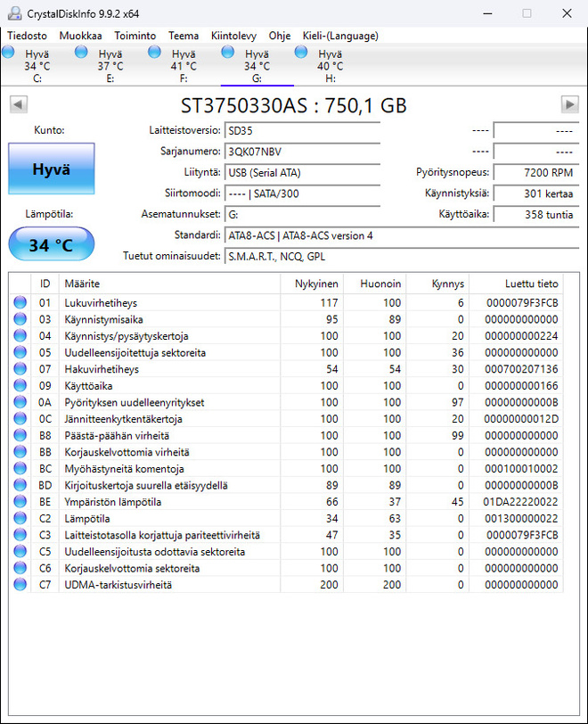
Task: Click status icon of Myöhästyneitä komentoja row
Action: point(20,468)
